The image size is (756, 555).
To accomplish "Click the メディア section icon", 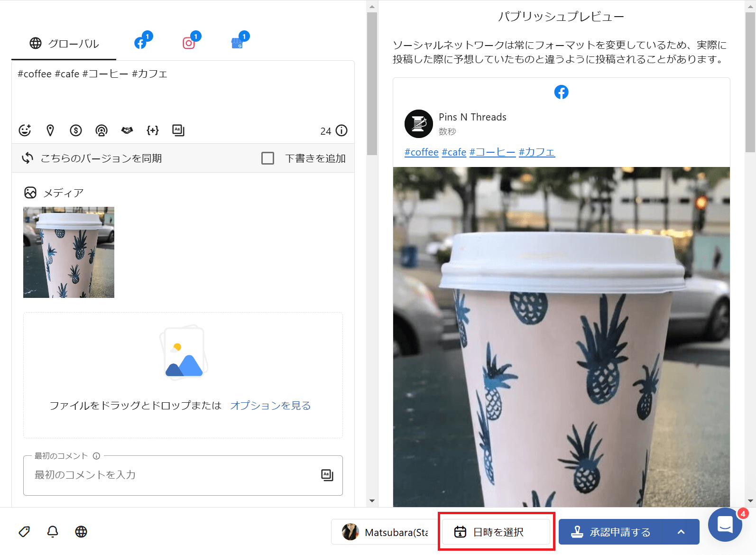I will point(30,193).
